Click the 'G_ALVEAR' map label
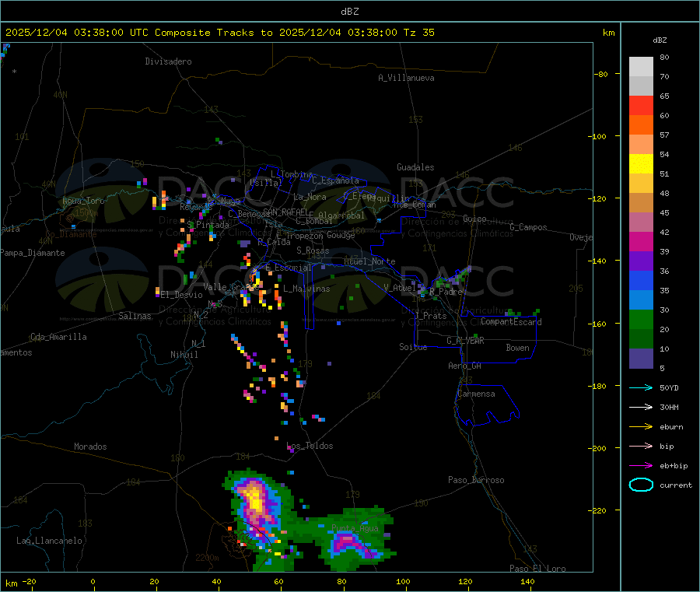The height and width of the screenshot is (592, 700). [x=465, y=341]
